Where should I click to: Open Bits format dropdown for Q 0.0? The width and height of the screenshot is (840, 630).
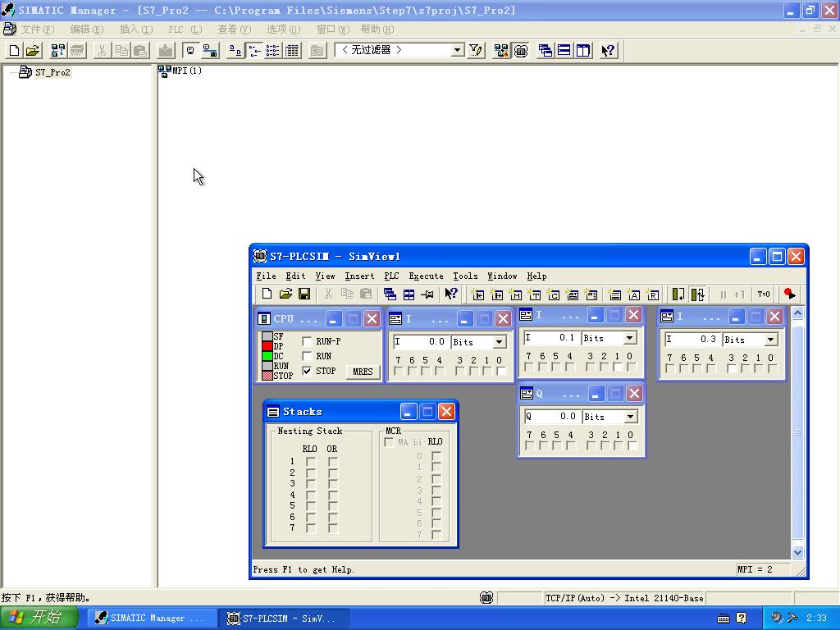[630, 417]
